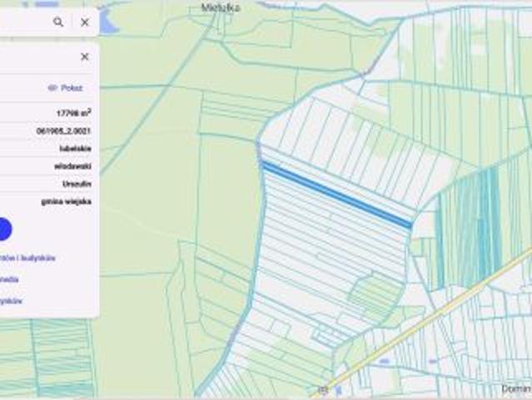Select the voivodeship value lubelskie
Viewport: 532px width, 400px height.
click(75, 148)
